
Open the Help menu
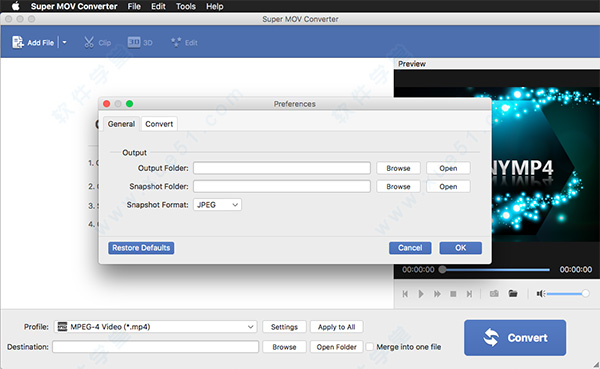tap(214, 6)
